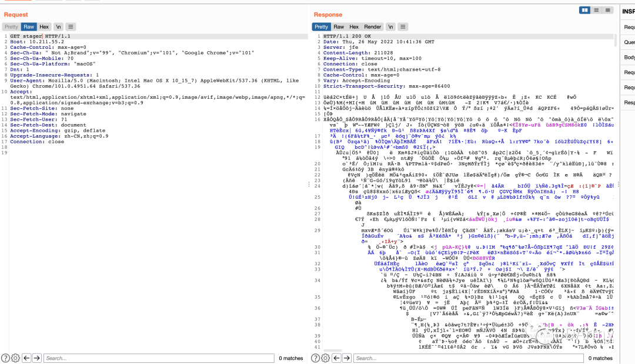Switch Response view to Raw tab
The image size is (635, 364).
[339, 26]
